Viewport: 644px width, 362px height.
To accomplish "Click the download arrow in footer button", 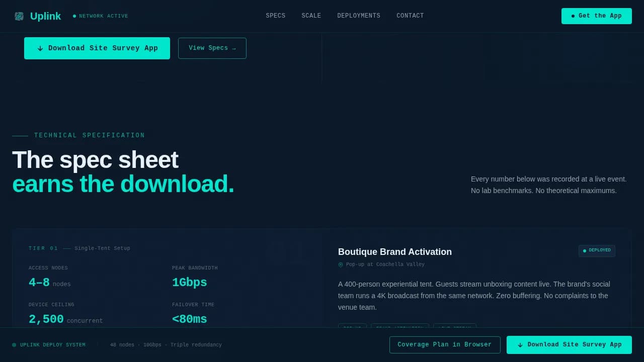I will 520,345.
